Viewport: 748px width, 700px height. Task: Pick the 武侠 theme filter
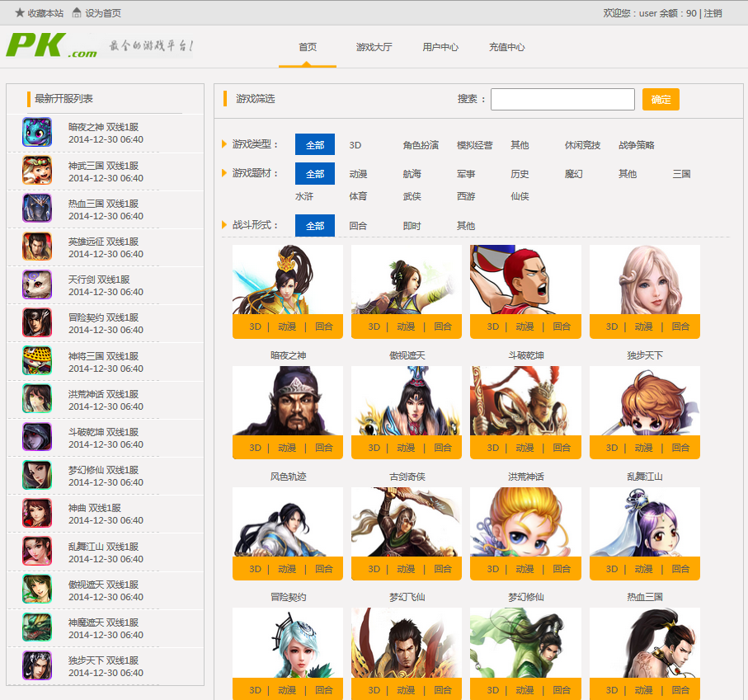(412, 196)
